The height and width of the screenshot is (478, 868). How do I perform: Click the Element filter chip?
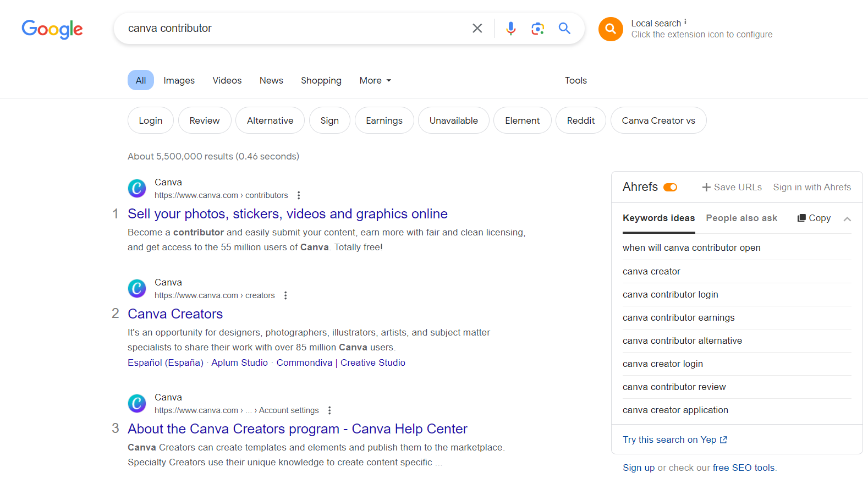523,120
